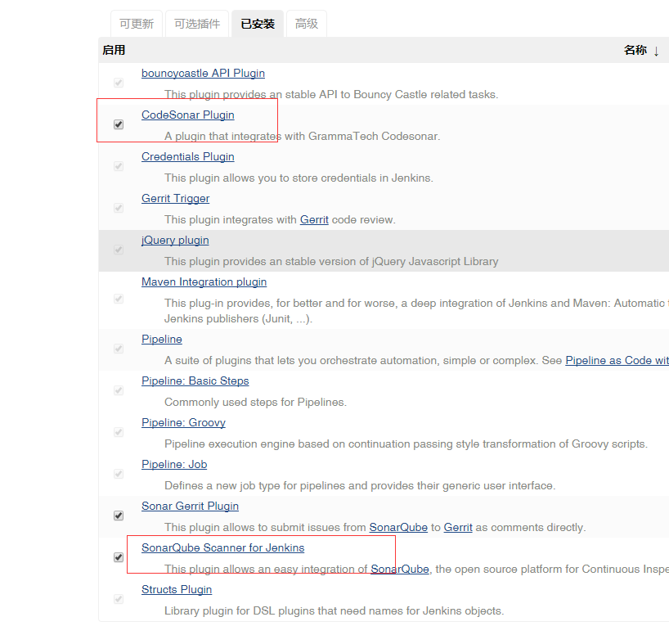The image size is (669, 644).
Task: Open the Pipeline: Basic Steps link
Action: tap(195, 381)
